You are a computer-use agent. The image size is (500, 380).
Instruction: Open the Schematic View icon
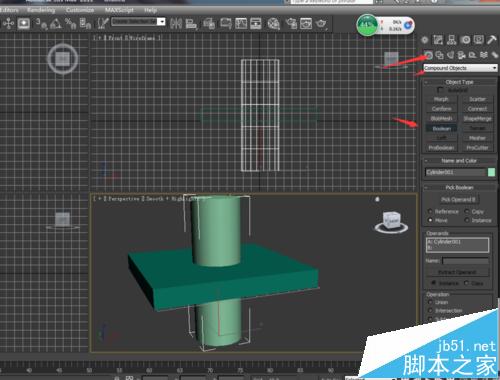tap(256, 23)
